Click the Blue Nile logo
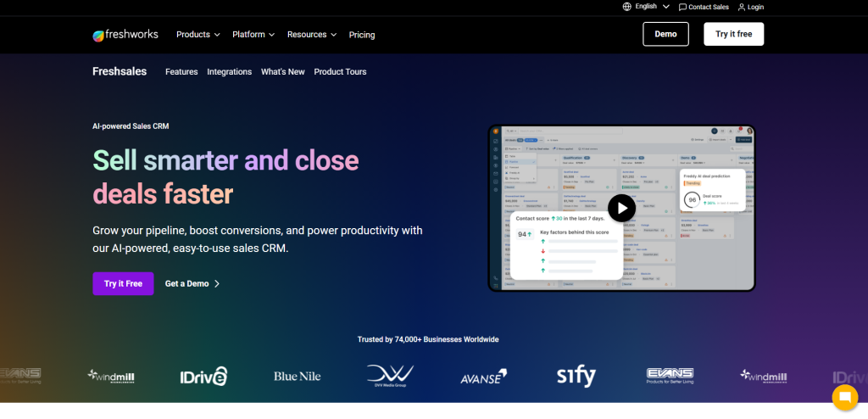Screen dimensions: 868x419 (297, 376)
